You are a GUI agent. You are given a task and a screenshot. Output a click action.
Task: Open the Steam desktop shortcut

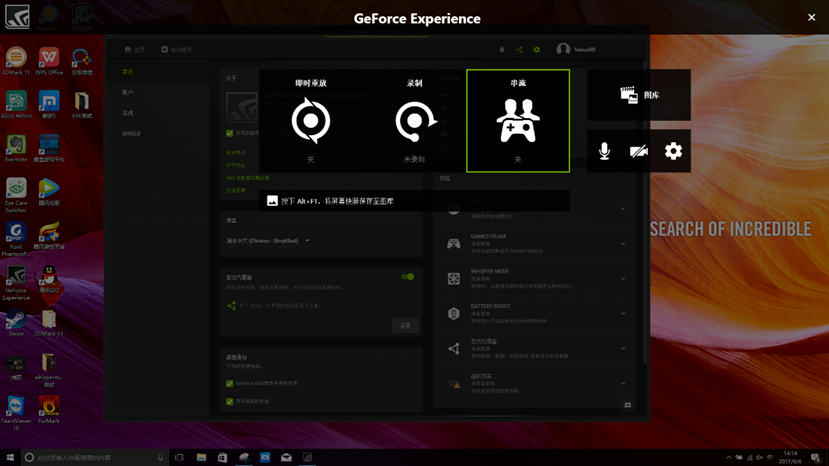pyautogui.click(x=16, y=323)
